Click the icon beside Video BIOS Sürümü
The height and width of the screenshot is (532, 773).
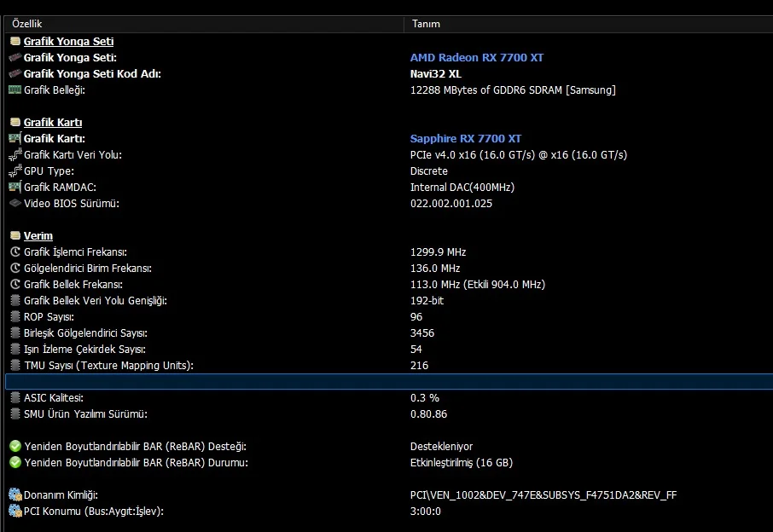point(15,204)
